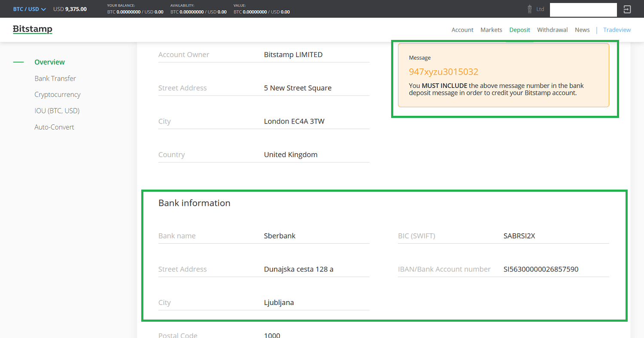644x338 pixels.
Task: Launch Tradeview from the navigation
Action: point(617,30)
